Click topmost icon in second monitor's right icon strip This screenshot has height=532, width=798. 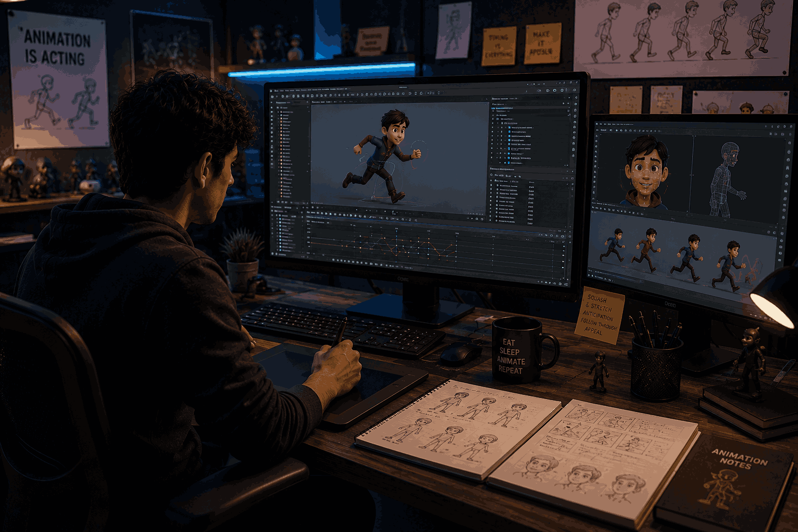coord(789,143)
